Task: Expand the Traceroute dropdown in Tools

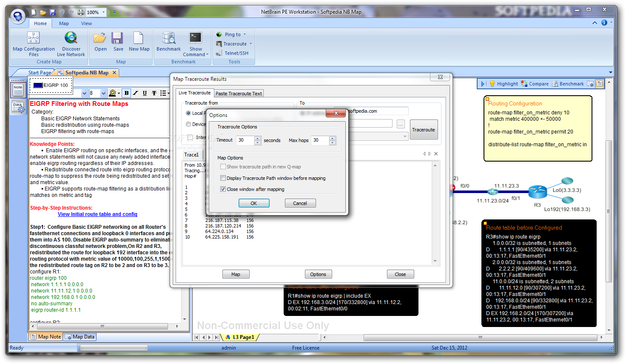Action: click(250, 44)
